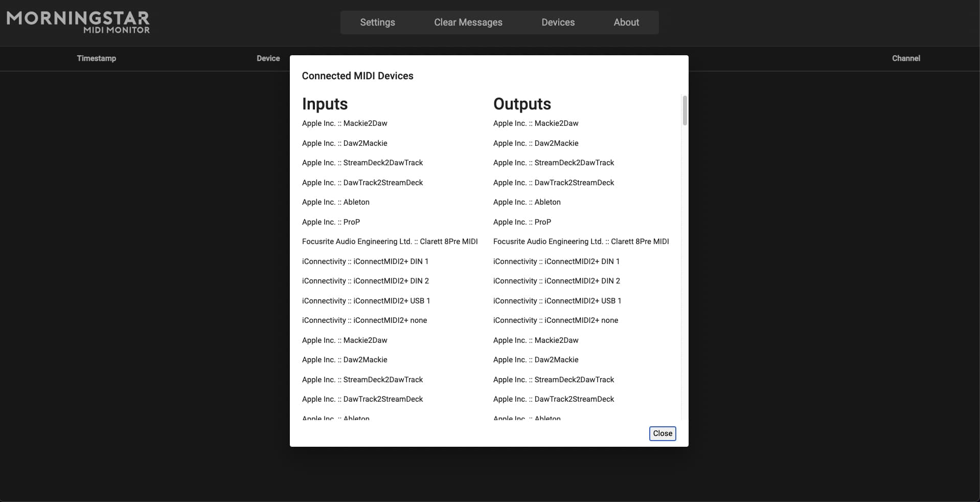Select iConnectMIDI2+ none under Outputs
The width and height of the screenshot is (980, 502).
[556, 320]
